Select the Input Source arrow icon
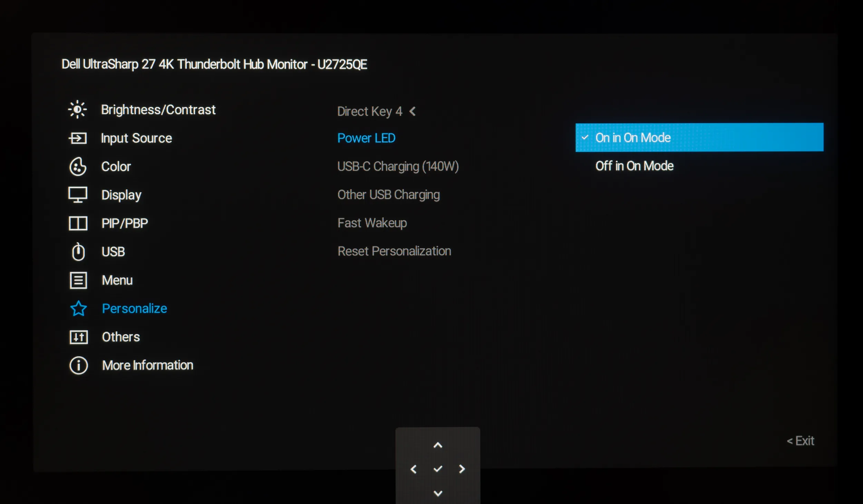The image size is (863, 504). pyautogui.click(x=78, y=138)
